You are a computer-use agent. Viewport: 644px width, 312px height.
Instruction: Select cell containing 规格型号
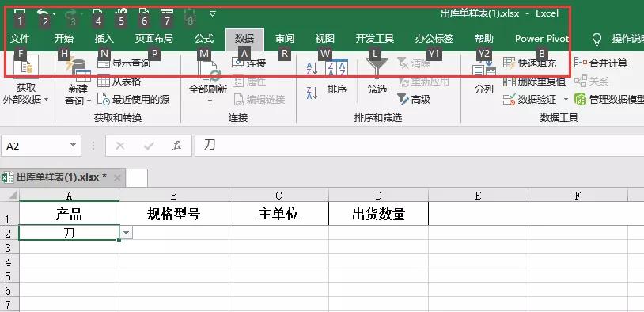tap(174, 213)
